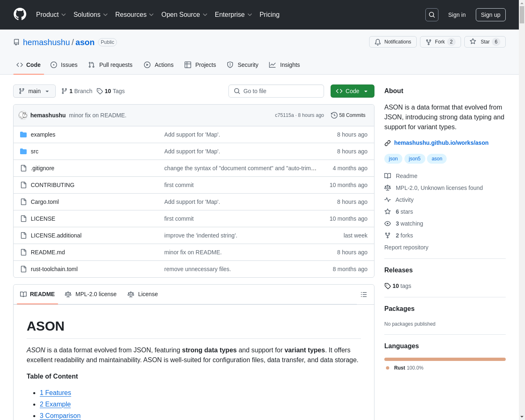Click the 'improve the indented string' commit message
The width and height of the screenshot is (525, 420).
[201, 235]
